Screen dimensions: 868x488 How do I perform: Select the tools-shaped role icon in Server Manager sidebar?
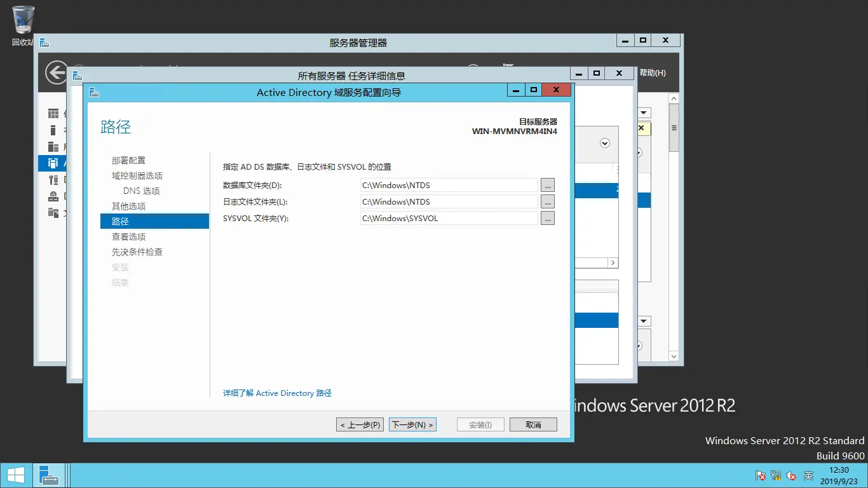coord(53,180)
